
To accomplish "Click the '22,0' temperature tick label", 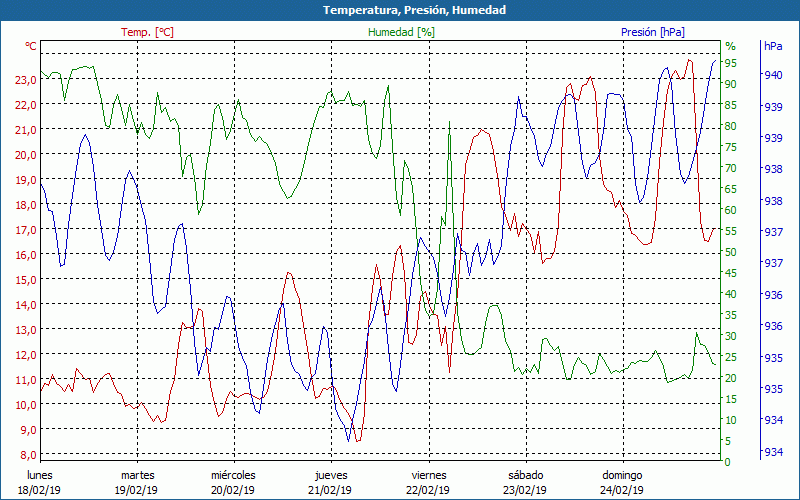I will pyautogui.click(x=26, y=105).
